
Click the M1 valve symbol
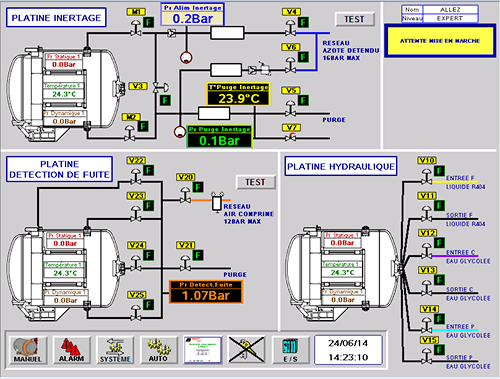coord(136,28)
